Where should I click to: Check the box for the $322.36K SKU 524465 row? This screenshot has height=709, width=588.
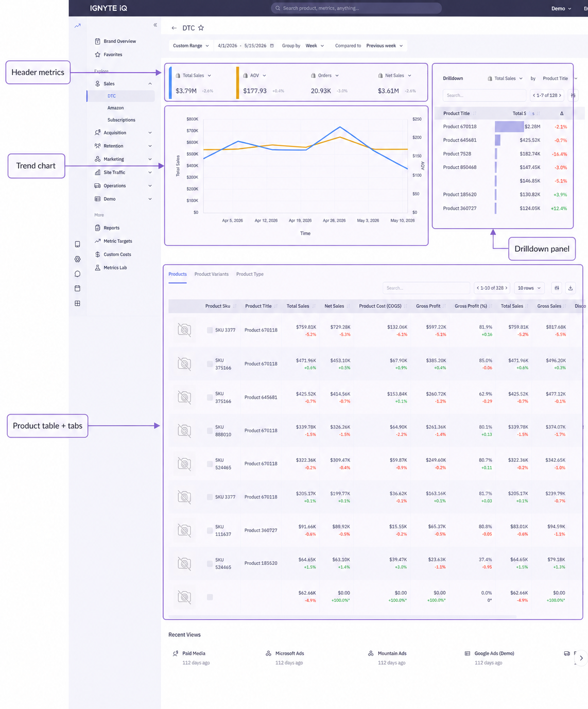point(210,464)
